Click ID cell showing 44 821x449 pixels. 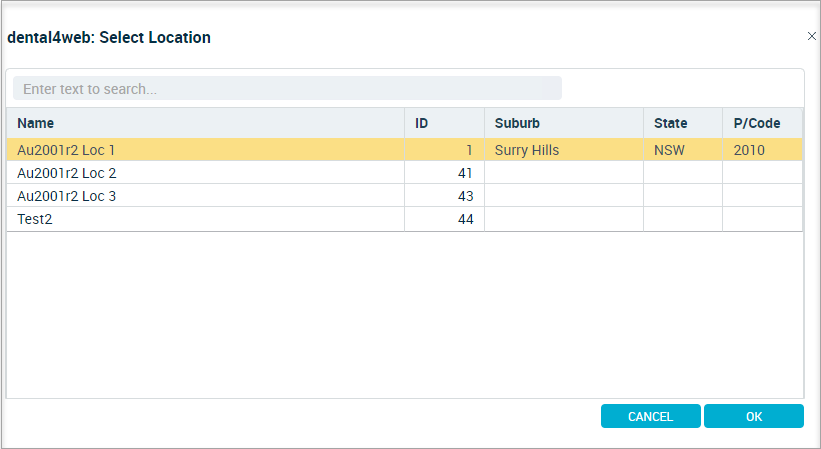pos(445,219)
